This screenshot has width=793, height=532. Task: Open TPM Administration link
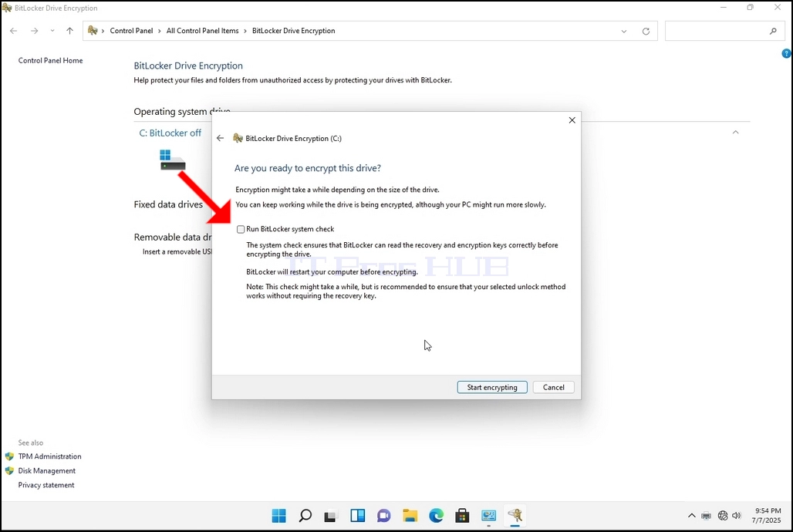coord(49,456)
